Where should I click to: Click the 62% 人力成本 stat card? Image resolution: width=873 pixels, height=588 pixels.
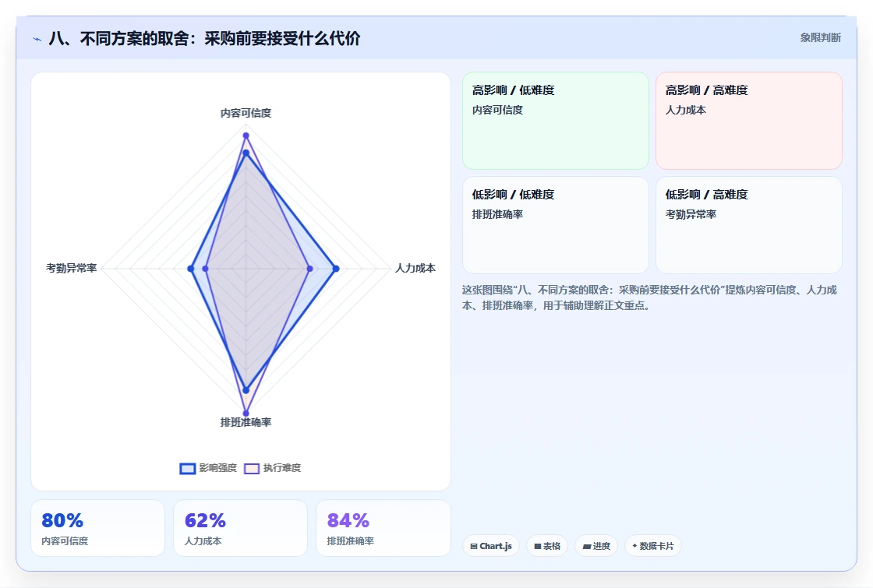[x=240, y=528]
